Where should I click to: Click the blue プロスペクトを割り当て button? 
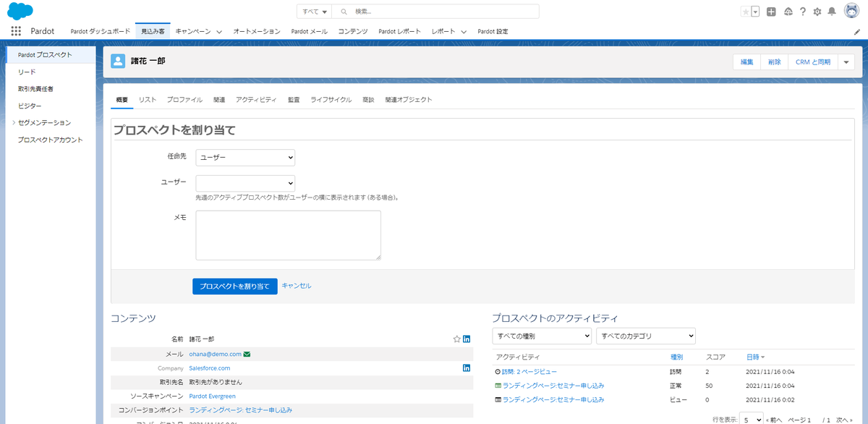pos(235,287)
